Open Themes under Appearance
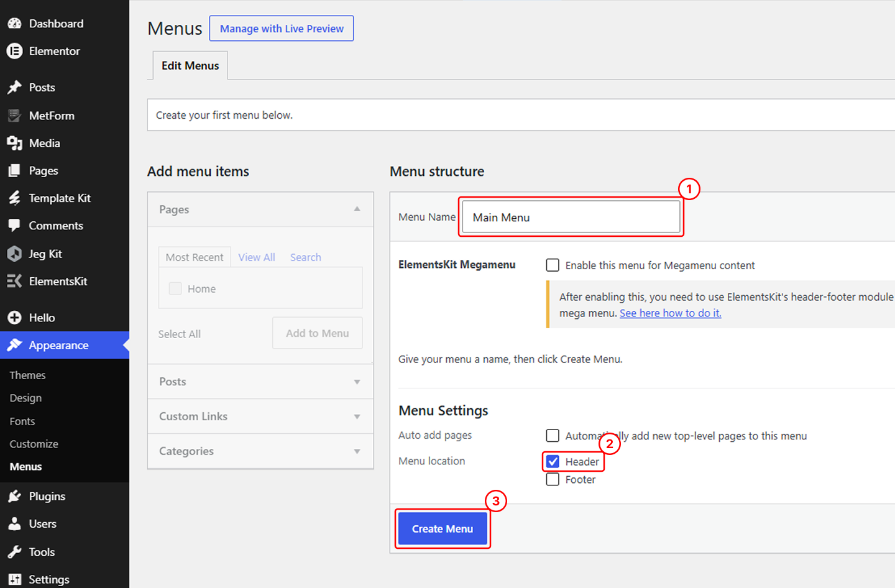This screenshot has width=895, height=588. (x=27, y=375)
